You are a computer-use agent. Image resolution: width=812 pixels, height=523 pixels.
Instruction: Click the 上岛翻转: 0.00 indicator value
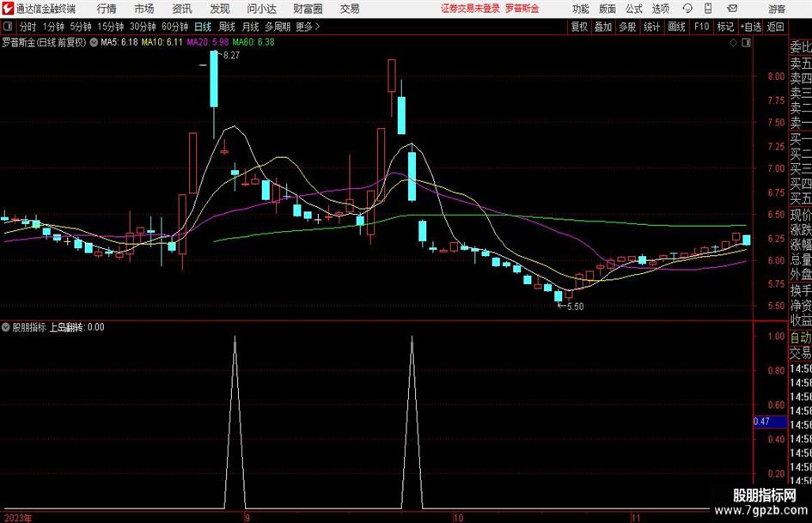pos(76,327)
